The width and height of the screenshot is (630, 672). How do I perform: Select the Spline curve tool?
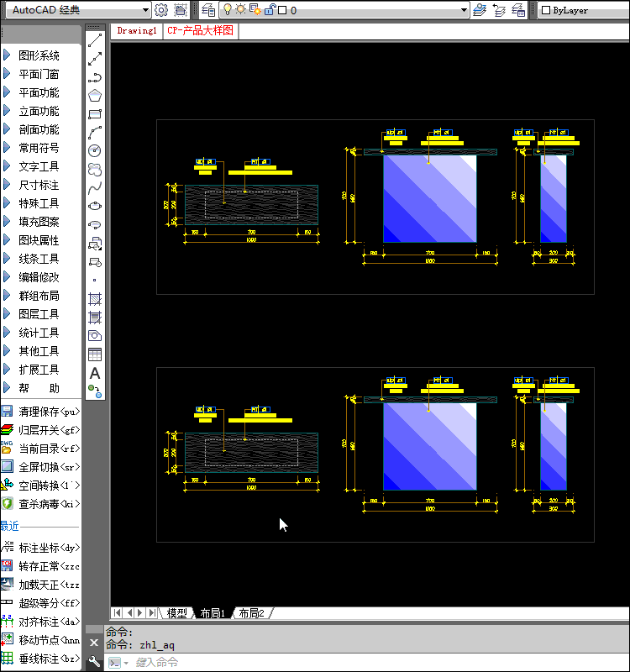(95, 186)
